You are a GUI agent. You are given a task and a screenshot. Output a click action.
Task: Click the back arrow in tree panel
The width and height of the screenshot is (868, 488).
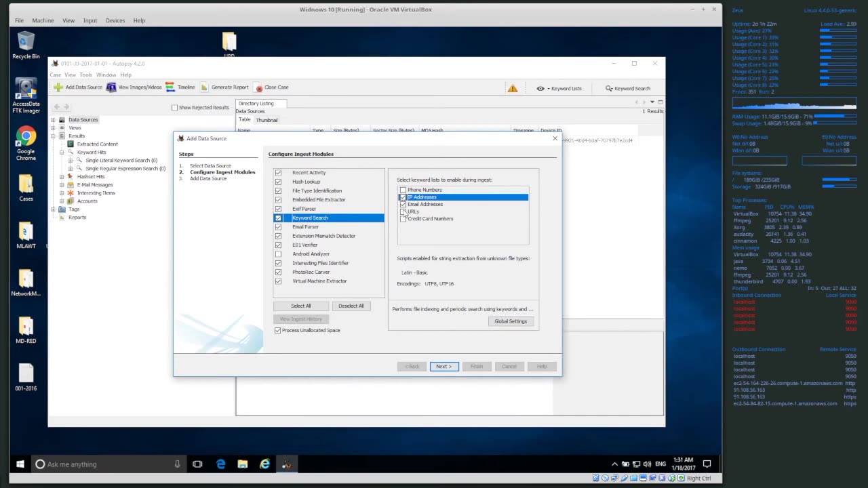[x=57, y=107]
